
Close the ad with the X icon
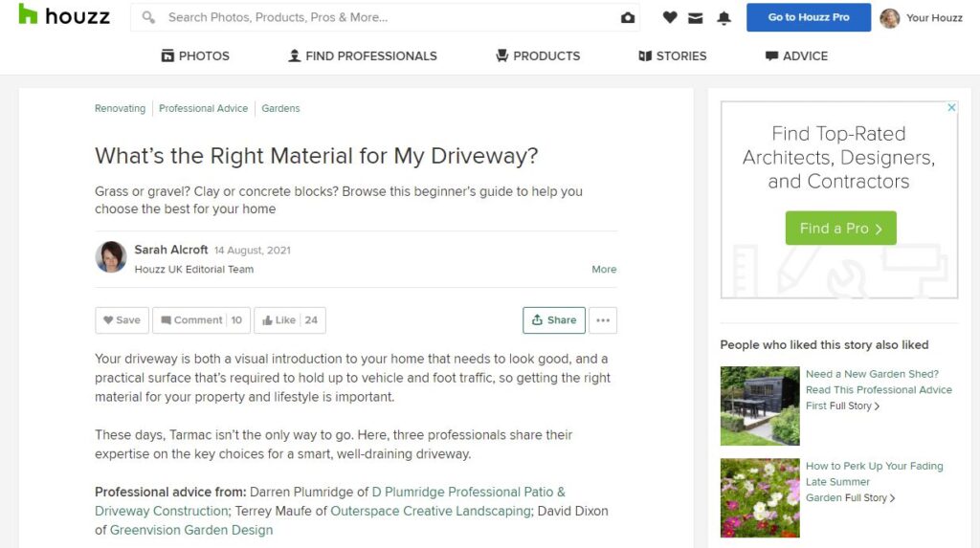point(951,107)
